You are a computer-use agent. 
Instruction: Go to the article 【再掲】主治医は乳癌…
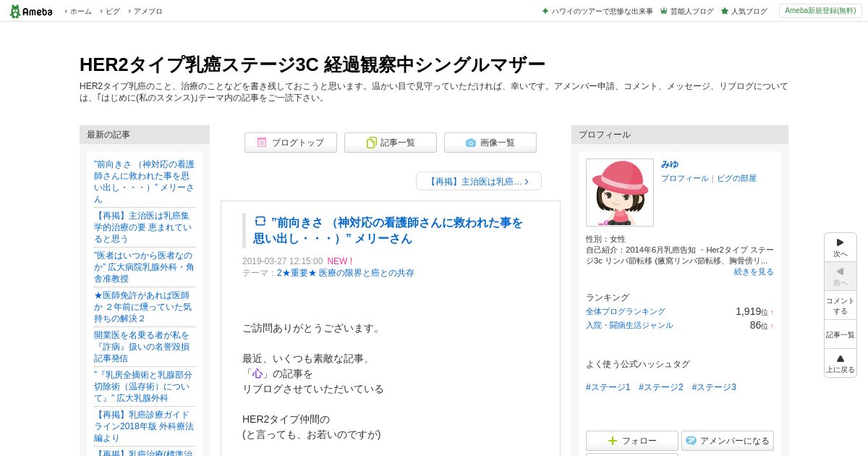click(479, 181)
